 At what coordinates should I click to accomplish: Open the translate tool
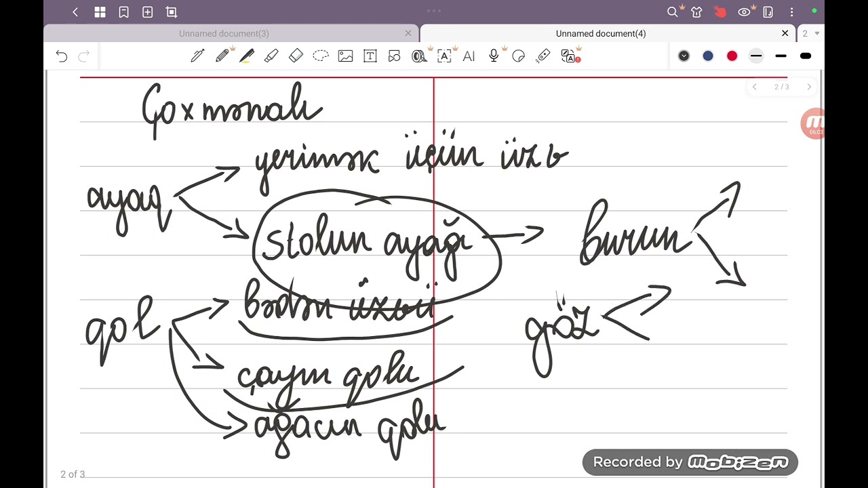(x=570, y=56)
